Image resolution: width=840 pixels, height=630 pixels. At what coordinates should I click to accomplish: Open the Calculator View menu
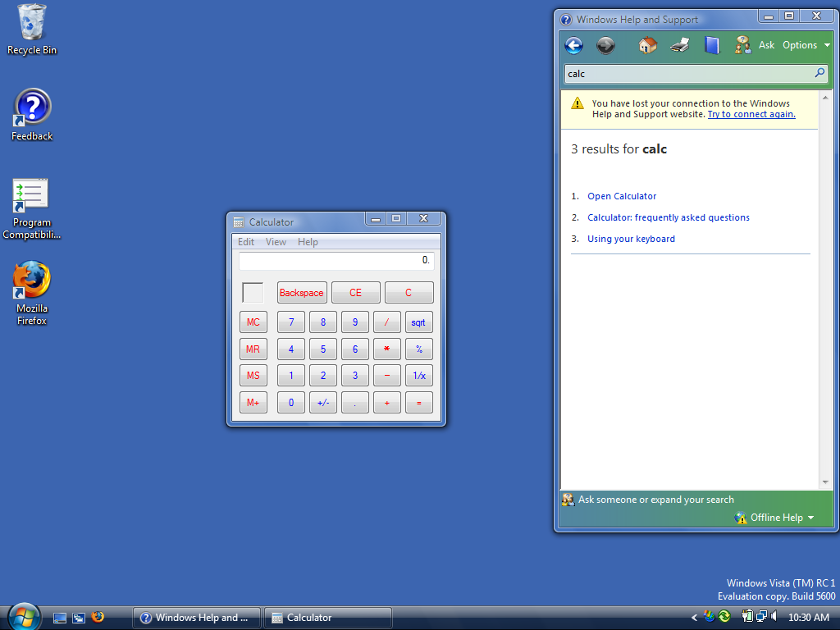point(276,242)
